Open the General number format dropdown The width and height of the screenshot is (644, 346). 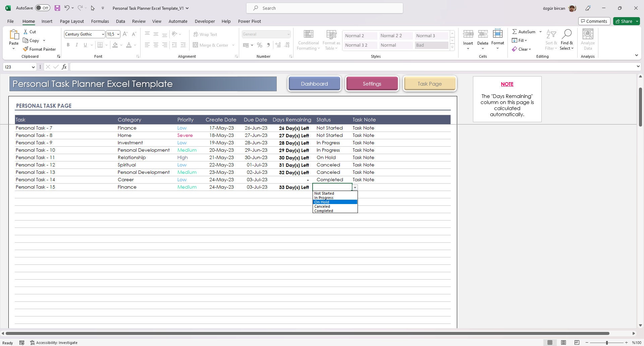point(288,34)
